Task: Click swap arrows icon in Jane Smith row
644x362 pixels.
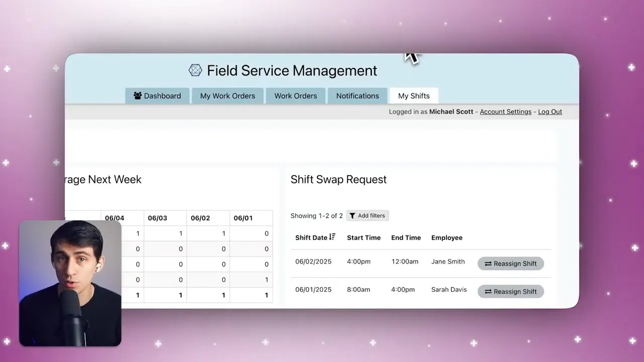Action: (488, 263)
